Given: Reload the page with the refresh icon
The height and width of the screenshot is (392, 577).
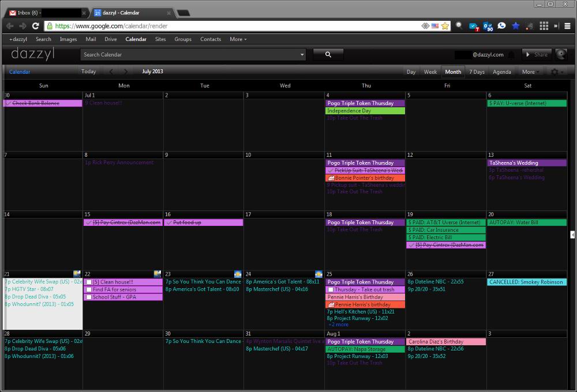Looking at the screenshot, I should [35, 26].
